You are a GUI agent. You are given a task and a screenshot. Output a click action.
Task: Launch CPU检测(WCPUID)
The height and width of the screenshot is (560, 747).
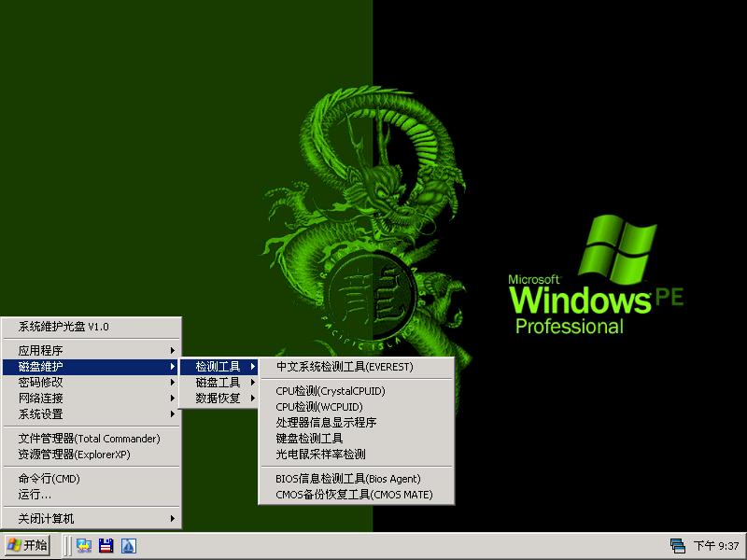(357, 407)
